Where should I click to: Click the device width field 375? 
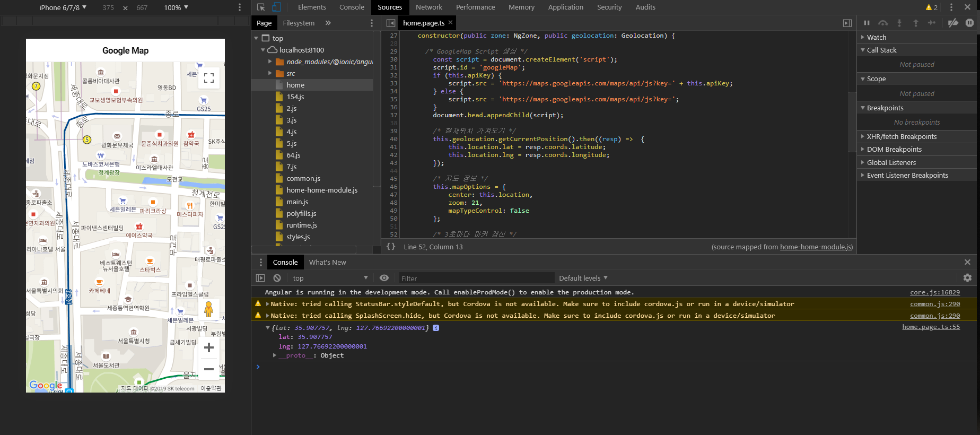click(x=108, y=7)
